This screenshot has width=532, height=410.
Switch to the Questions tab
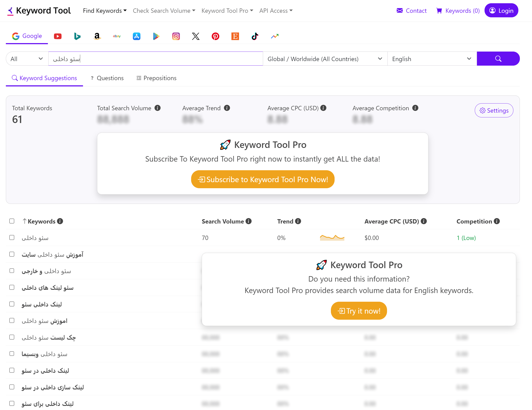pyautogui.click(x=107, y=78)
